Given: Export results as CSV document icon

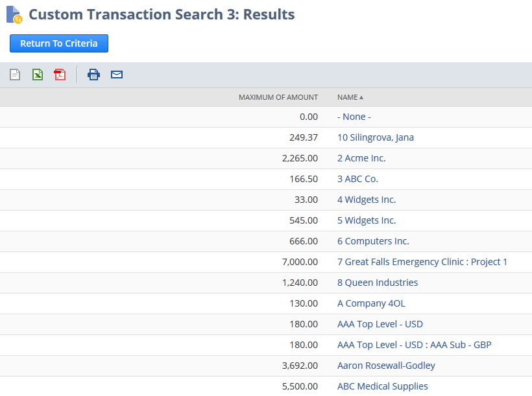Looking at the screenshot, I should tap(15, 75).
